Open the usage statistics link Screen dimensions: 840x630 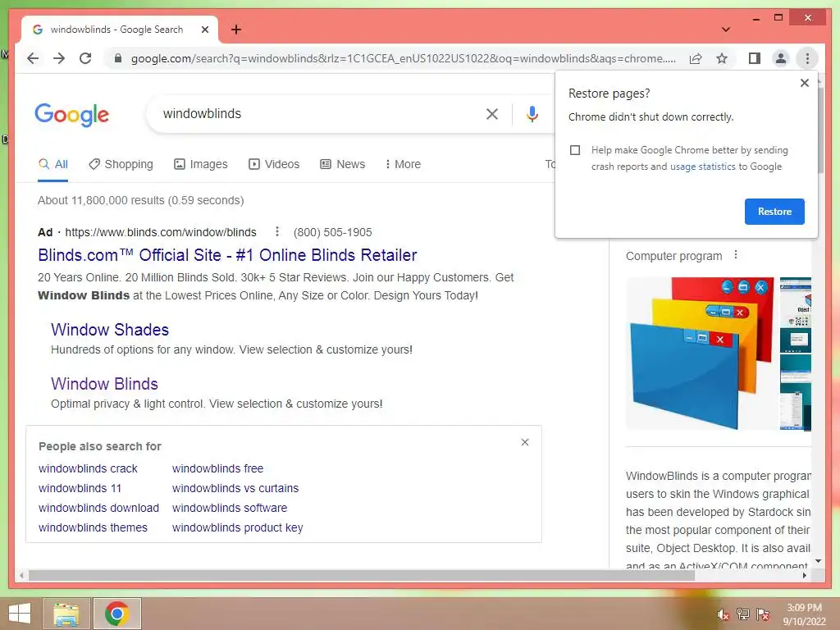[702, 167]
